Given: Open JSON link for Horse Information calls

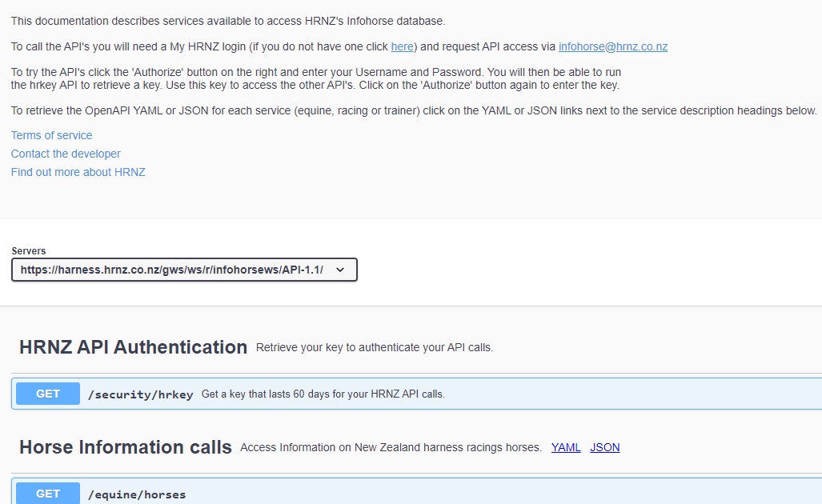Looking at the screenshot, I should pos(604,447).
